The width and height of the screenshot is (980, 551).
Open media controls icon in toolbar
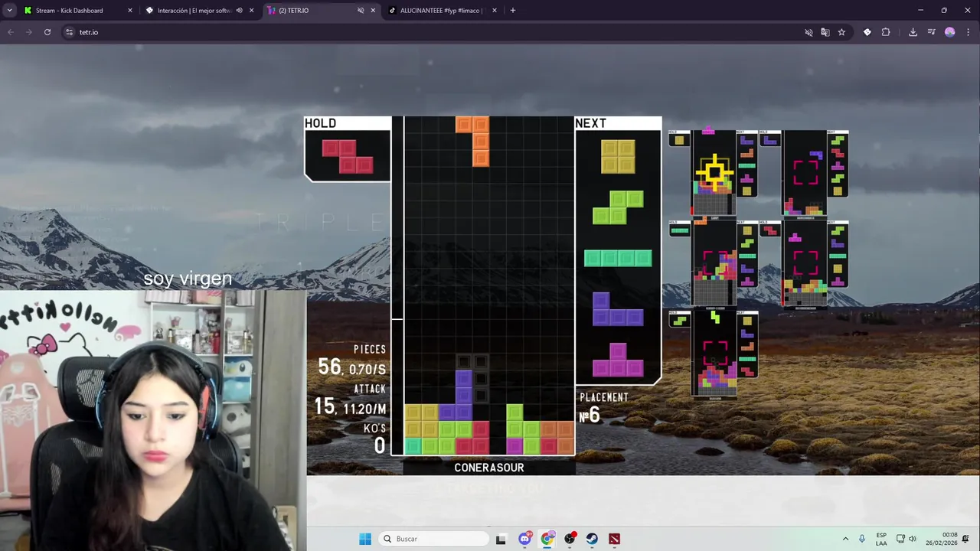pyautogui.click(x=931, y=32)
